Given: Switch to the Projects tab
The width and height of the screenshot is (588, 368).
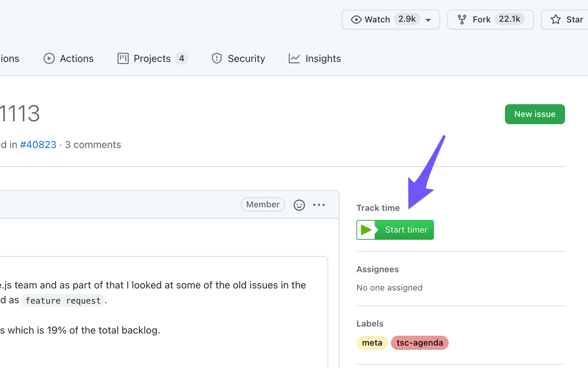Looking at the screenshot, I should [153, 58].
